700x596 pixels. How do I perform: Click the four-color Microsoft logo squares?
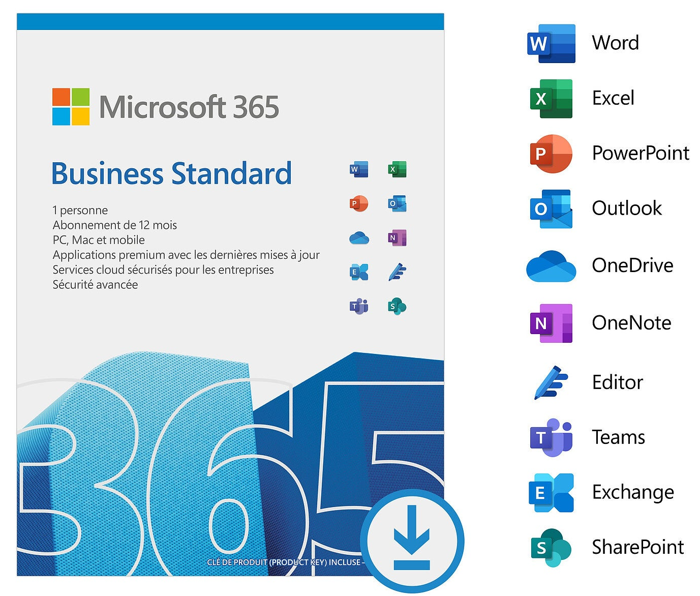[71, 107]
